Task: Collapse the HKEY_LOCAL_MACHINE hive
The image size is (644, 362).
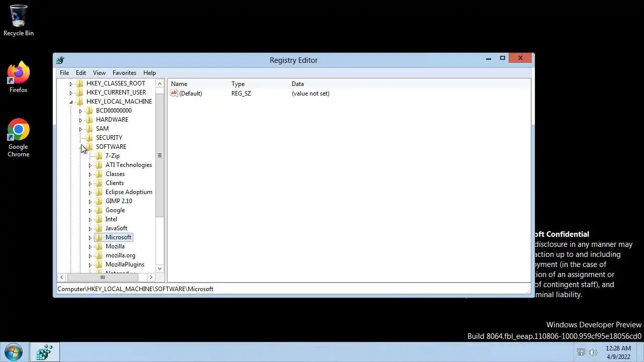Action: (x=71, y=102)
